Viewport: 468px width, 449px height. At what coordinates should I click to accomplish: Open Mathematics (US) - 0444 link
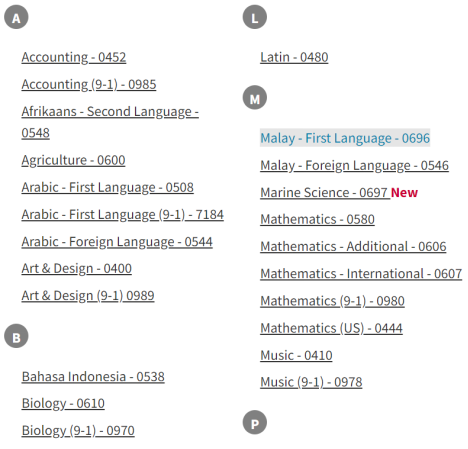tap(332, 328)
